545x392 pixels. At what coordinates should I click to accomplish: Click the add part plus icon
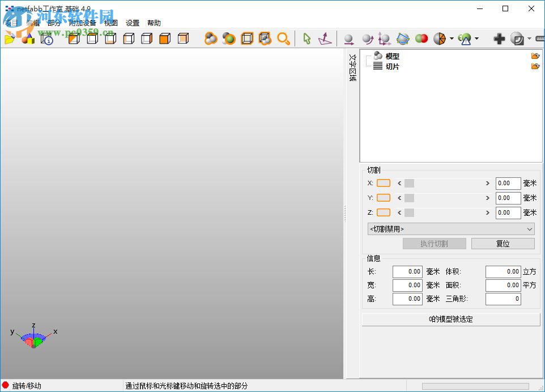[499, 39]
